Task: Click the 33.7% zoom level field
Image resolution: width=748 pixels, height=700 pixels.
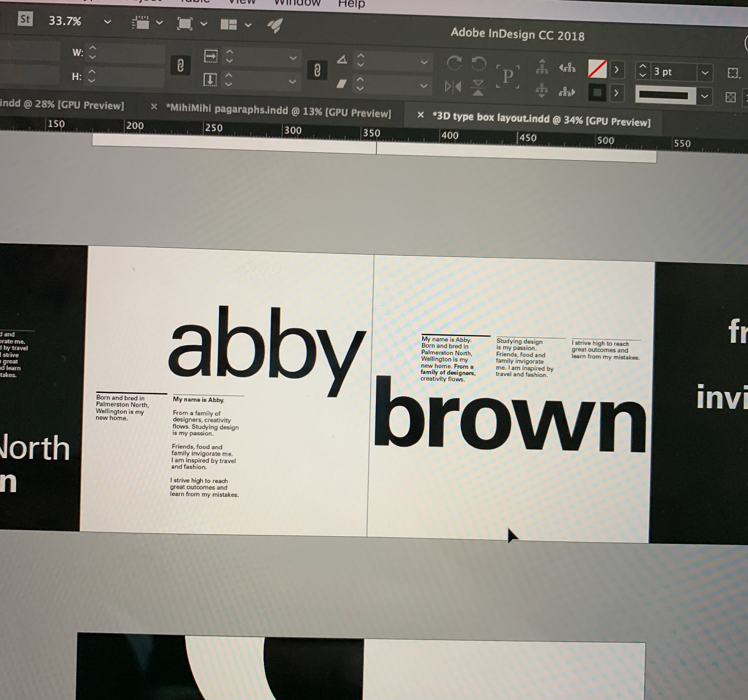Action: (65, 21)
